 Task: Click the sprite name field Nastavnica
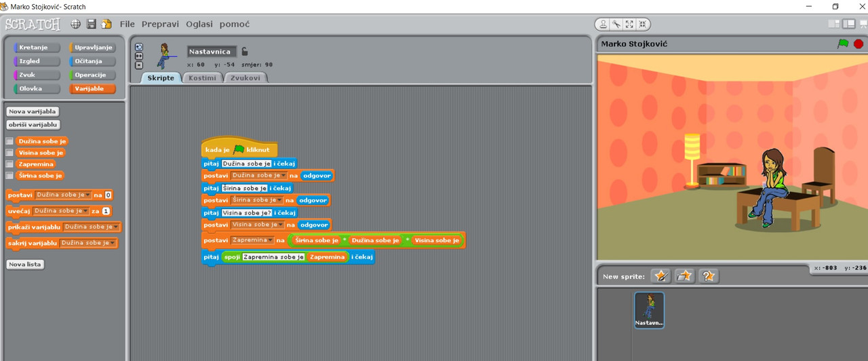[212, 52]
